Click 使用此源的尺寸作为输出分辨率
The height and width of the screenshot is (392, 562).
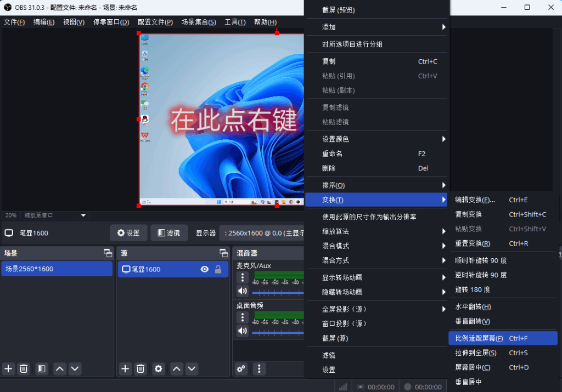(376, 217)
